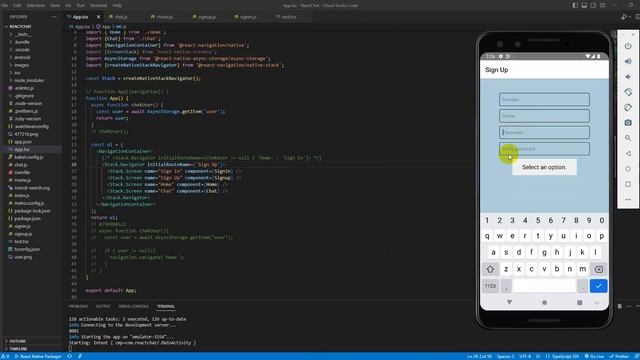Click the Go Live status bar button
Screen dimensions: 640x360
click(594, 356)
